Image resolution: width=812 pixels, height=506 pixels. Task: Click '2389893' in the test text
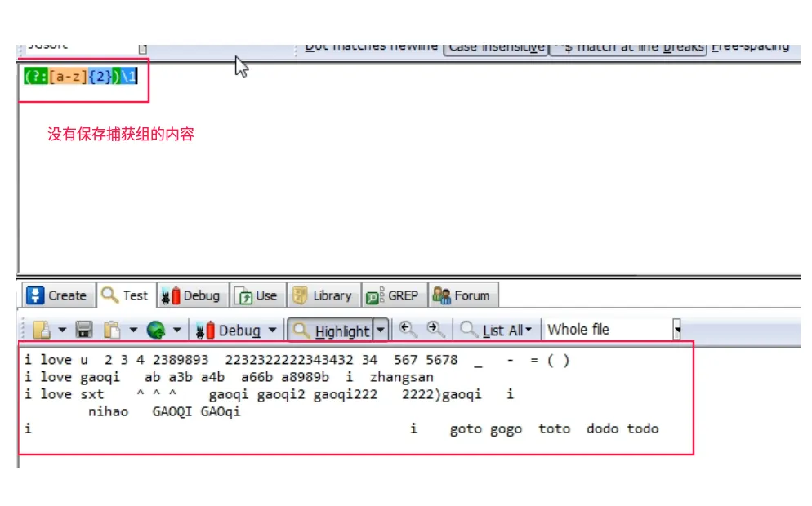[x=181, y=360]
